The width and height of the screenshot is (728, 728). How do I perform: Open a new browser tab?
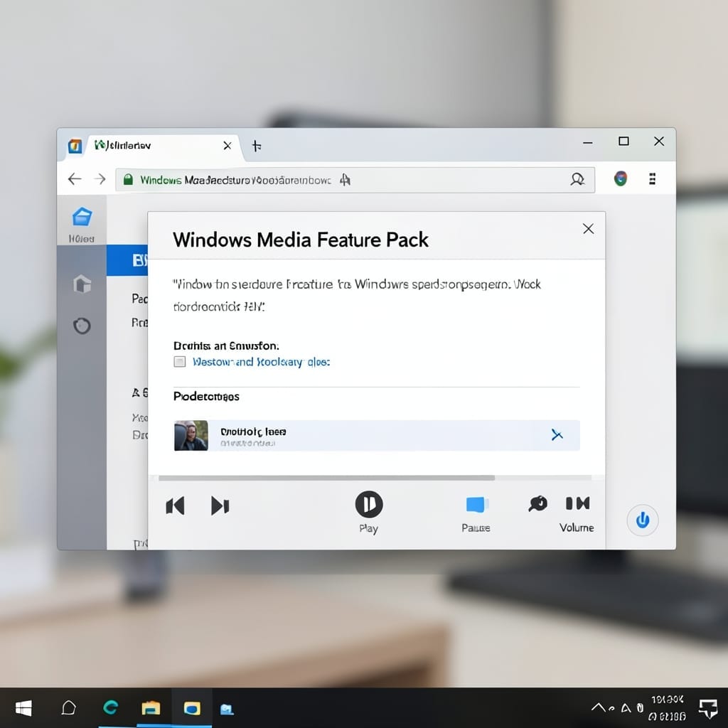tap(256, 146)
